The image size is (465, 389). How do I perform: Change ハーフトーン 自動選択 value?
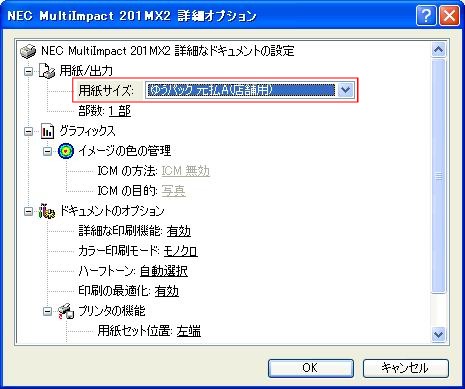pyautogui.click(x=163, y=271)
